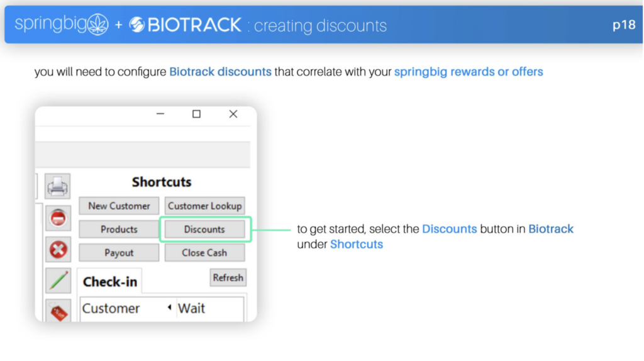Click the Close Cash button
The height and width of the screenshot is (361, 644).
[x=204, y=253]
